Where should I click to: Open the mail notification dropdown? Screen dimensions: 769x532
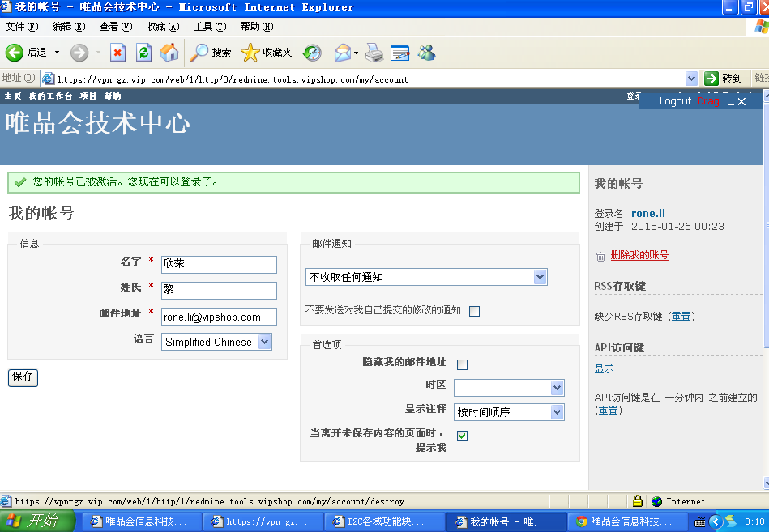[x=426, y=277]
